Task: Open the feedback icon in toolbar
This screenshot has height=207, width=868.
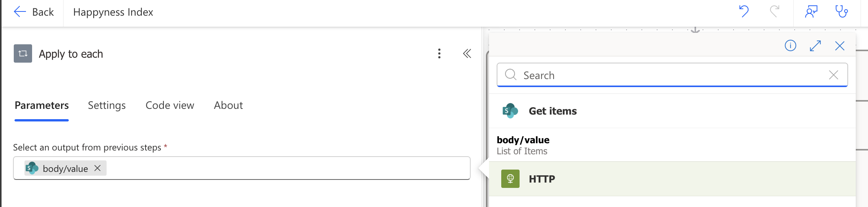Action: click(811, 11)
